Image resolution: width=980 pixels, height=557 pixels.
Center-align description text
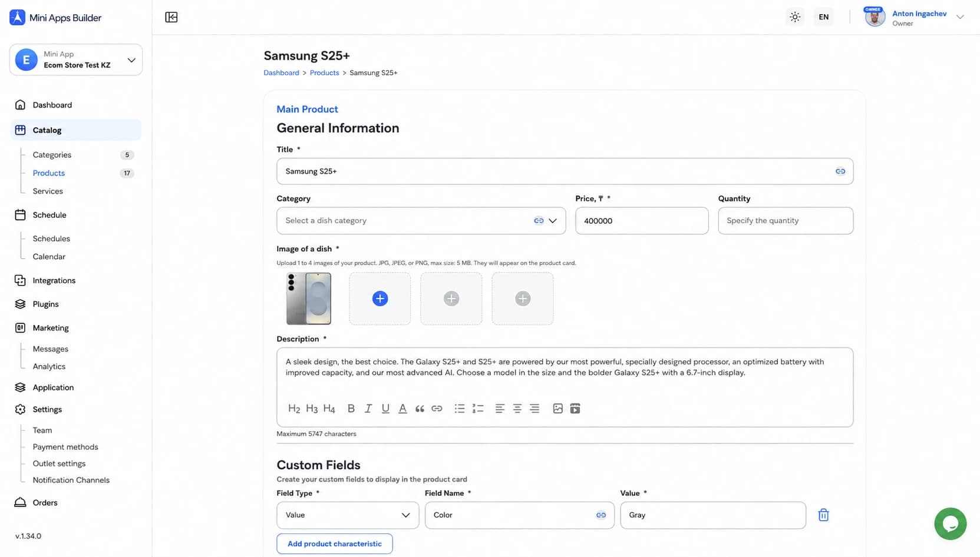[x=517, y=409]
